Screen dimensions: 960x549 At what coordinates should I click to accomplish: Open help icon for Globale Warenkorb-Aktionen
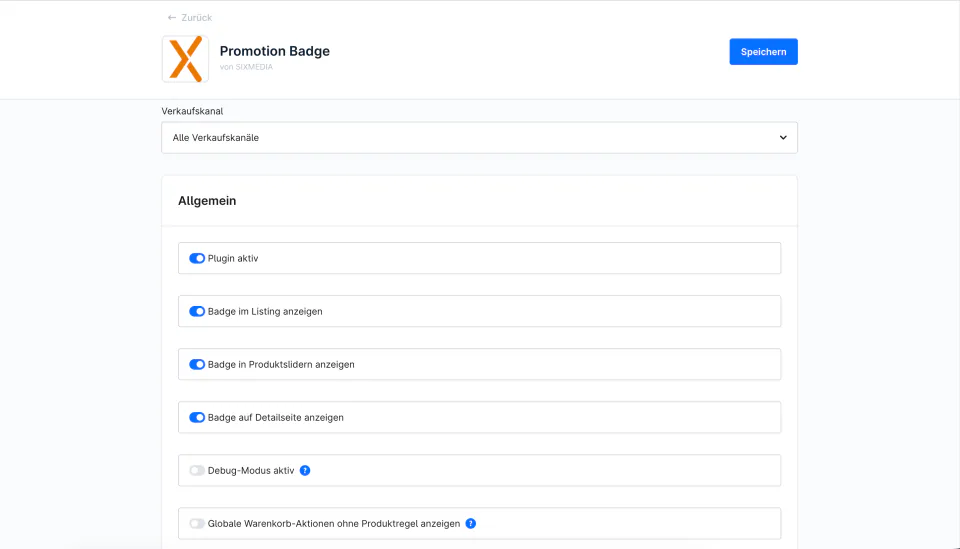tap(471, 523)
